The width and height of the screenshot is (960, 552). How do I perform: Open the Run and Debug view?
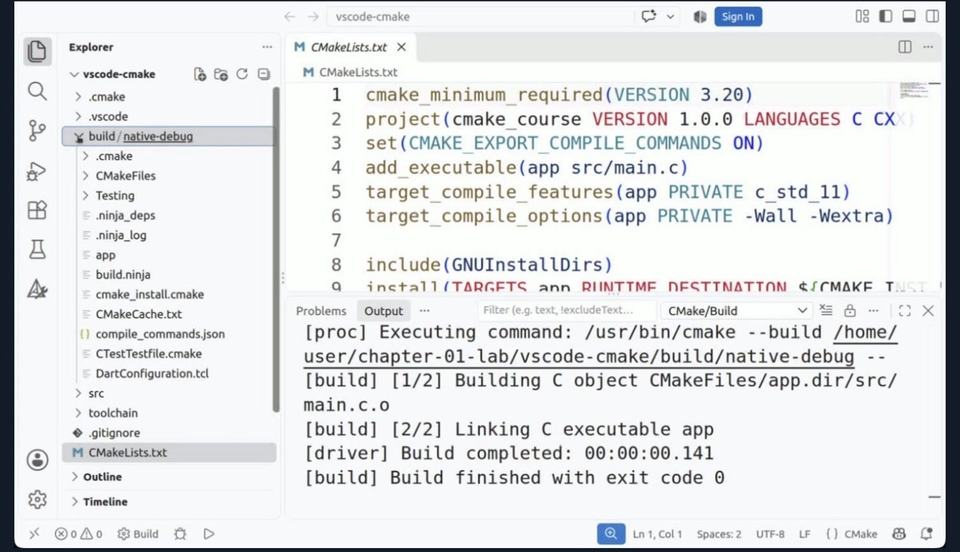pos(37,171)
